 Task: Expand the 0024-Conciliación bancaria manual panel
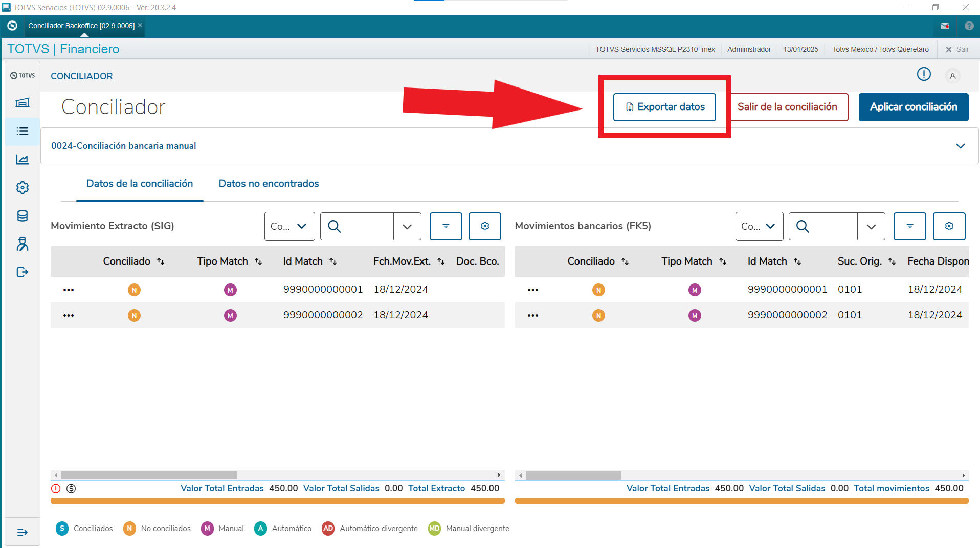[961, 146]
